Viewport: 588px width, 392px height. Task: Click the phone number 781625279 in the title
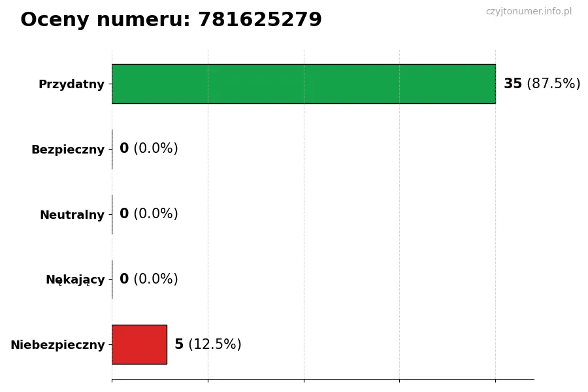259,20
